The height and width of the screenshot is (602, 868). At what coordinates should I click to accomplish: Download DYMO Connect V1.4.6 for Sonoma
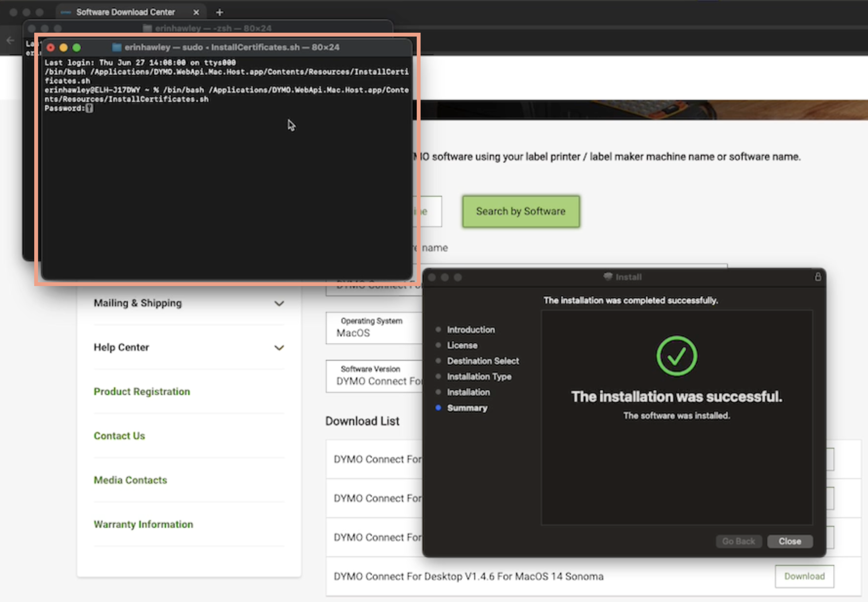[x=804, y=577]
